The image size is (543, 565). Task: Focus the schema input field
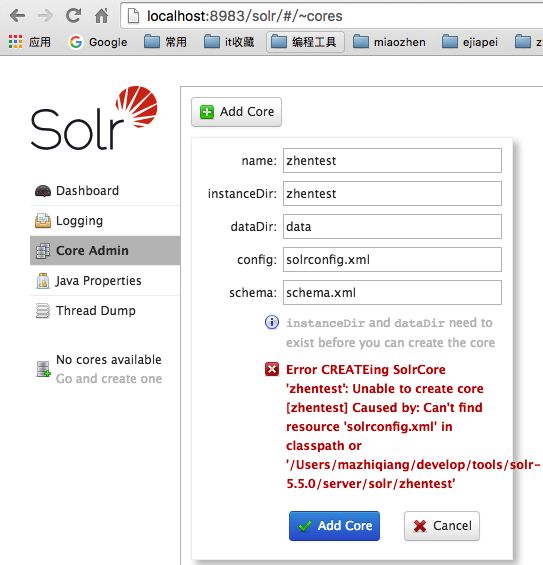coord(392,293)
